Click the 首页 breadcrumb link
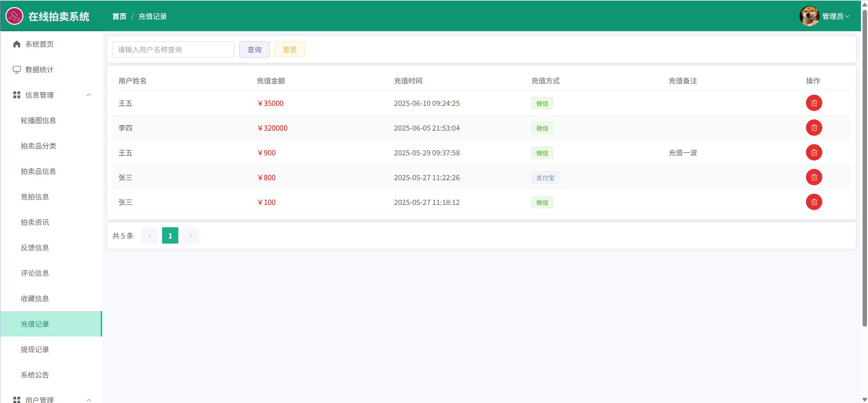868x403 pixels. coord(119,16)
